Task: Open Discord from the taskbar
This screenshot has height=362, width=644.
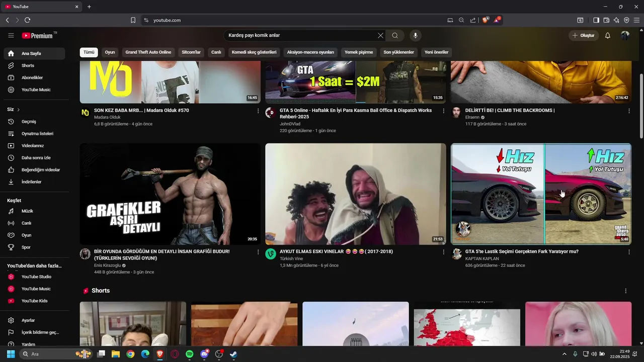Action: pos(204,354)
